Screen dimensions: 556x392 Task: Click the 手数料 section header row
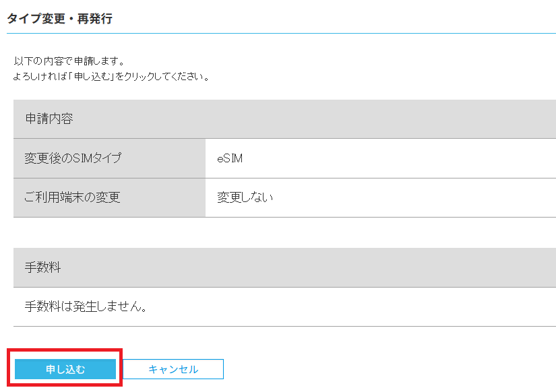point(284,267)
